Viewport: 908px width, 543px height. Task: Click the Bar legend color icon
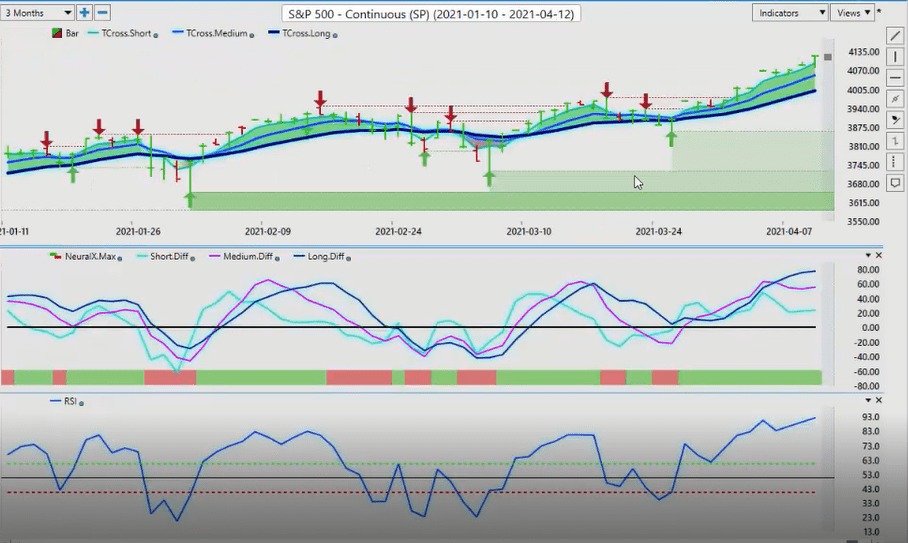pyautogui.click(x=57, y=34)
